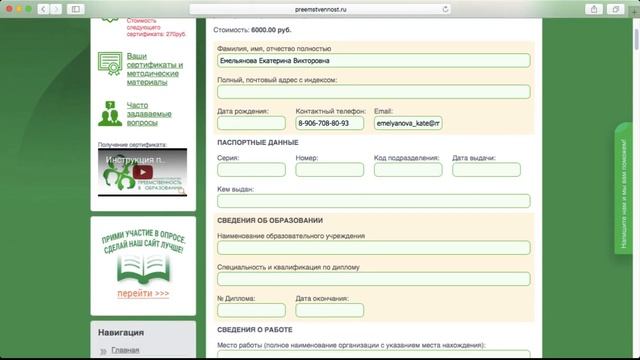The image size is (640, 360).
Task: Follow the 'перейти >>>' survey link
Action: pyautogui.click(x=143, y=293)
